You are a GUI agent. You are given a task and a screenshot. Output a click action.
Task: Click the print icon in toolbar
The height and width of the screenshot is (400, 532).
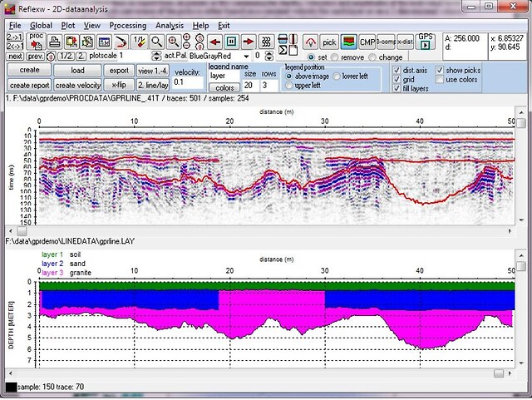pos(53,42)
